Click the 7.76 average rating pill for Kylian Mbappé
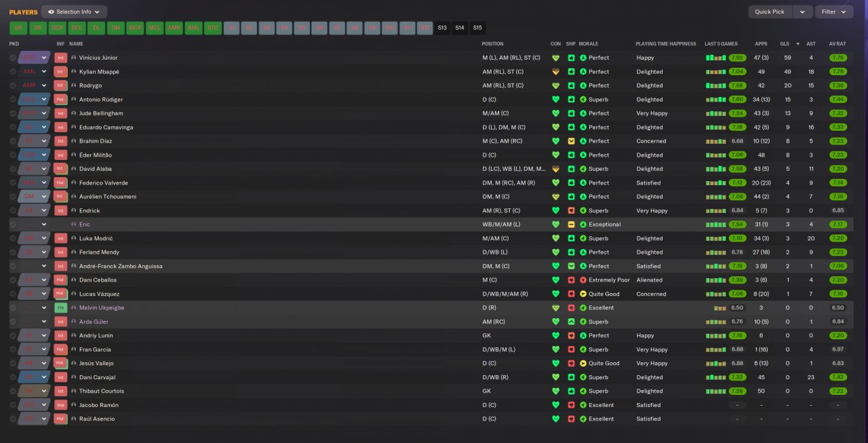868x443 pixels. coord(837,72)
